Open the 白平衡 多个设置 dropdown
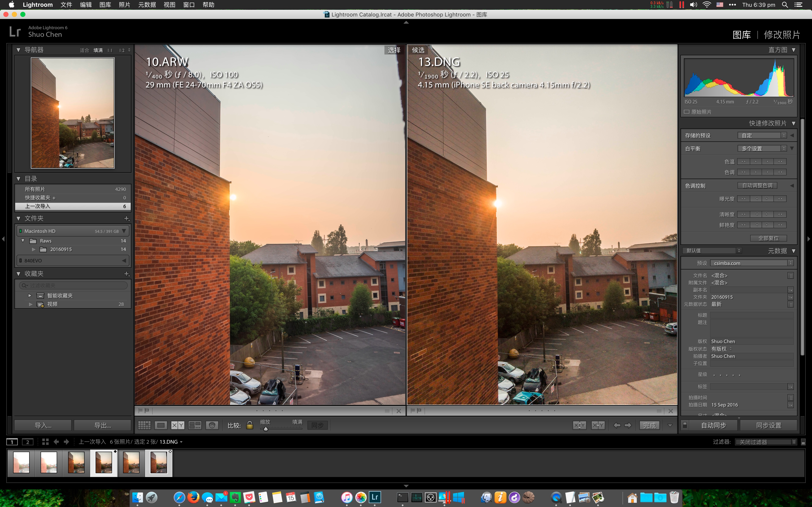Screen dimensions: 812x507 coord(762,148)
